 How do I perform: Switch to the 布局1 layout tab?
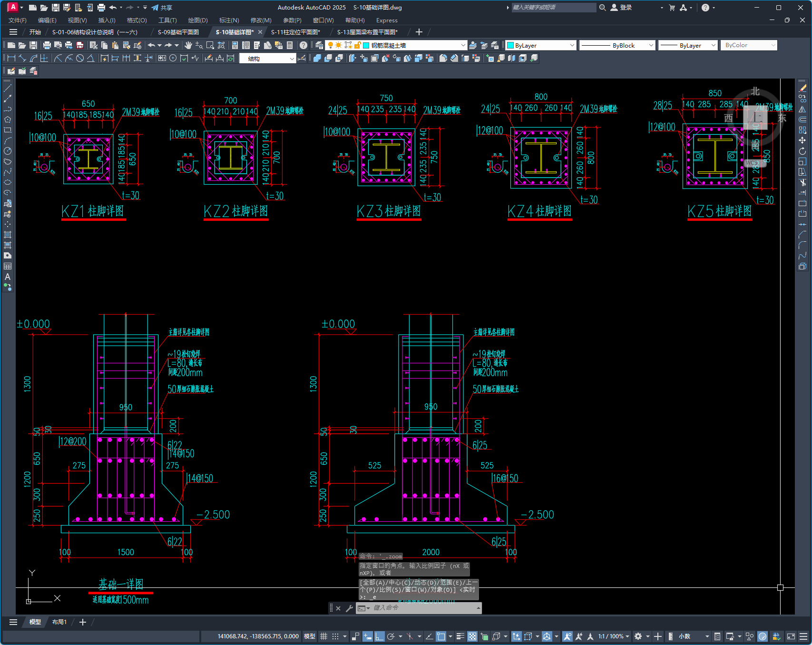[x=59, y=622]
